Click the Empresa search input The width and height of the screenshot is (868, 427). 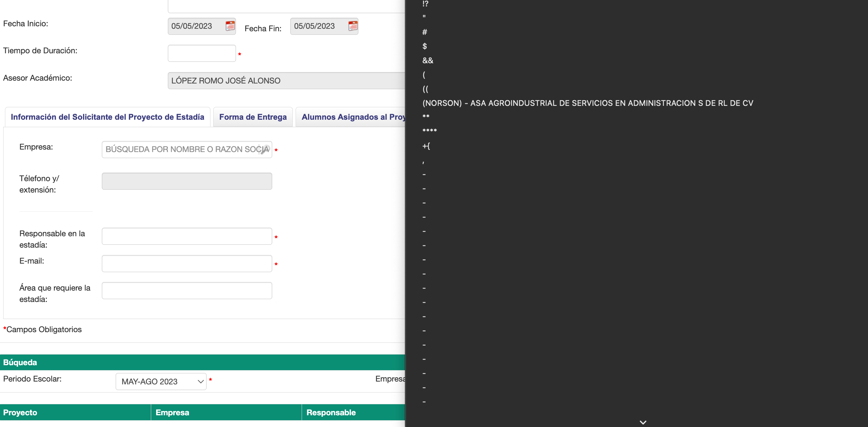(x=181, y=150)
